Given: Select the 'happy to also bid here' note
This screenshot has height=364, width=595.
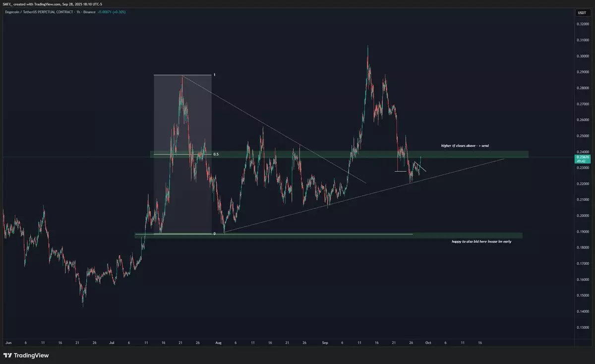Looking at the screenshot, I should (480, 241).
